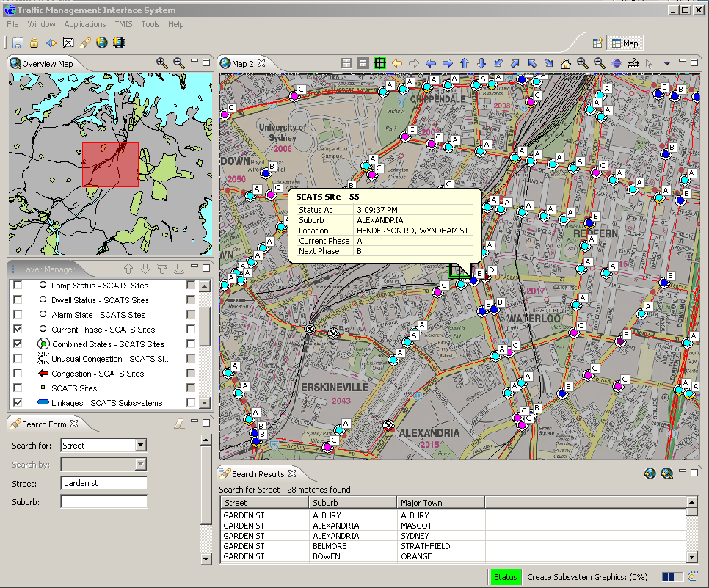Click the Map perspective button
This screenshot has height=588, width=709.
tap(625, 43)
